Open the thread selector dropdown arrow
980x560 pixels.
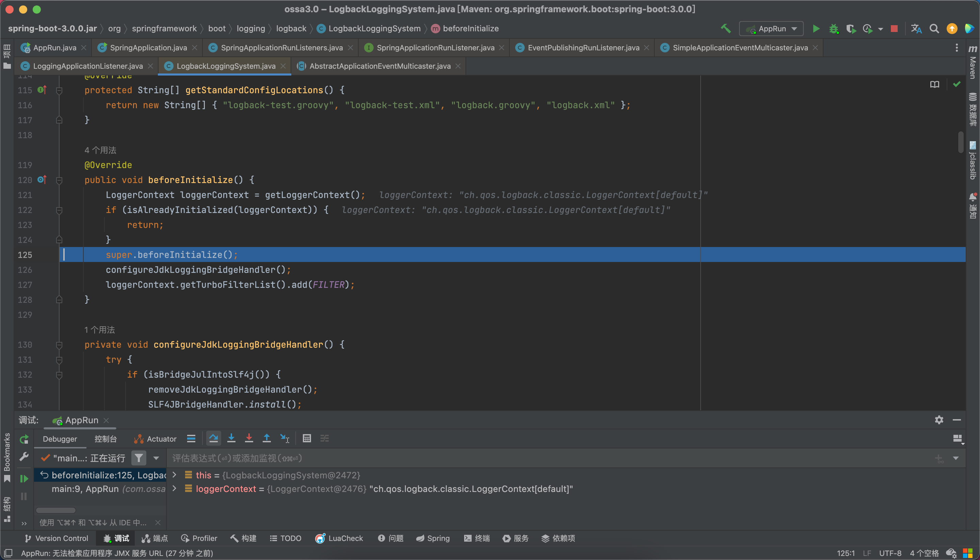point(156,458)
